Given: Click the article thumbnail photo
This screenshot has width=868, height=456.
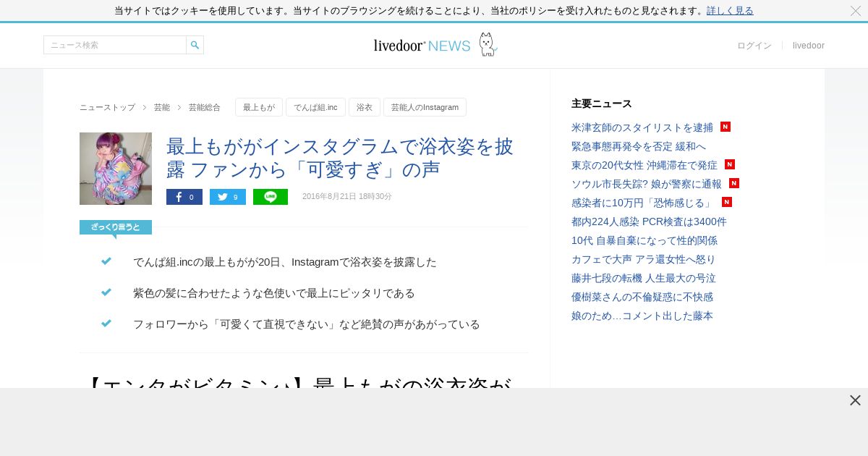Looking at the screenshot, I should (116, 169).
